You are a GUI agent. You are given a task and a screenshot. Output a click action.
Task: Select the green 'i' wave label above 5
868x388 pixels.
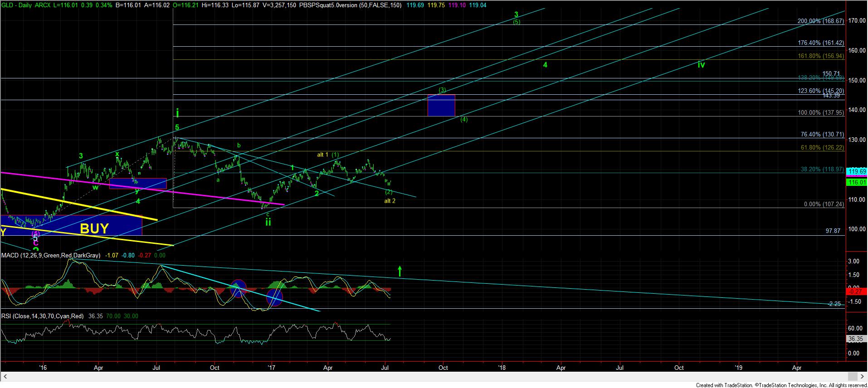tap(178, 113)
